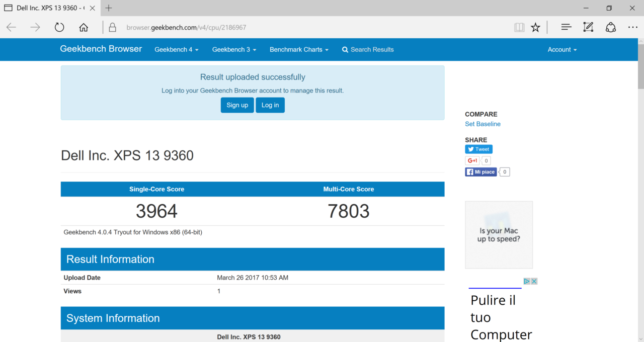Image resolution: width=644 pixels, height=342 pixels.
Task: Open new tab with plus icon
Action: [109, 8]
